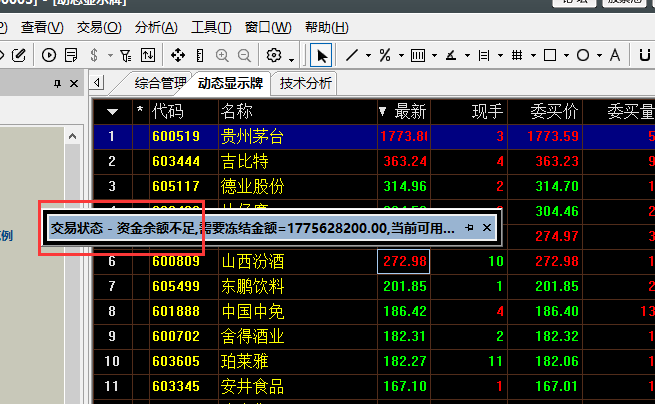The image size is (655, 404).
Task: Select stock code 603444
Action: point(176,161)
